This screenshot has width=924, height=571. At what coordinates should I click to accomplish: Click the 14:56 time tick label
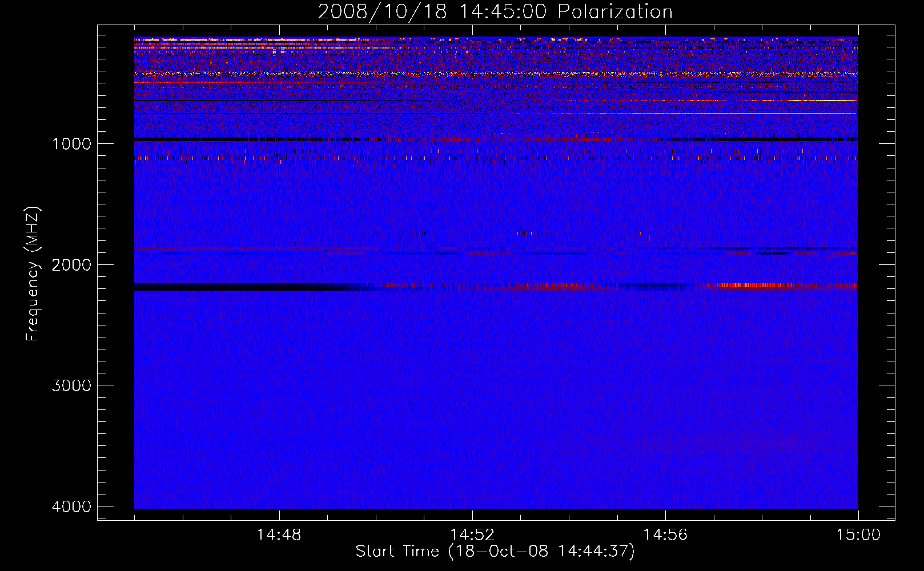pyautogui.click(x=665, y=535)
